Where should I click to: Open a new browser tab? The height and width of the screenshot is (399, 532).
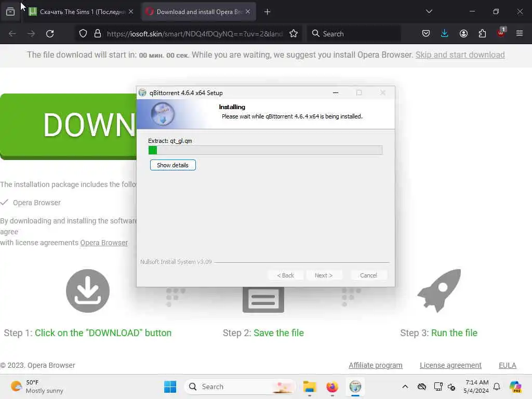tap(268, 12)
